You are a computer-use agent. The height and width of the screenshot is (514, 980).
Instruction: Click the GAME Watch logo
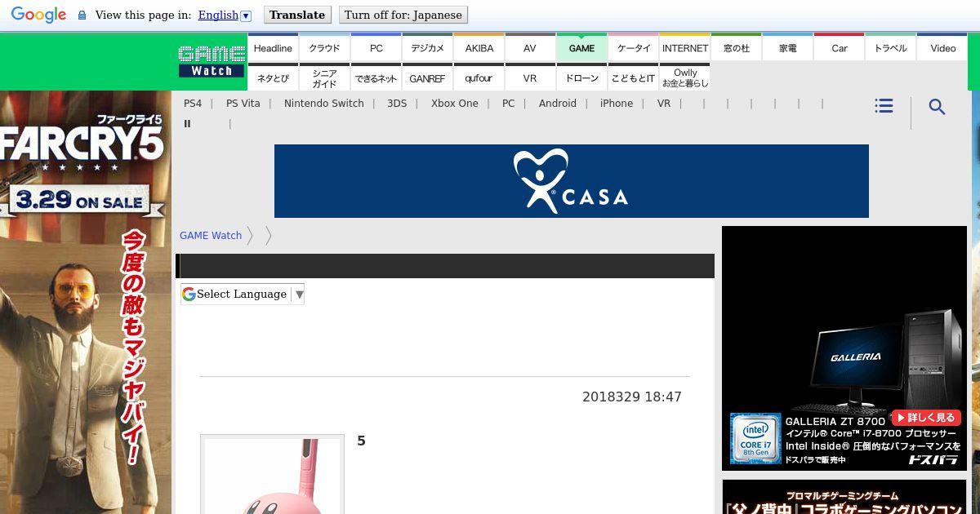pos(212,62)
